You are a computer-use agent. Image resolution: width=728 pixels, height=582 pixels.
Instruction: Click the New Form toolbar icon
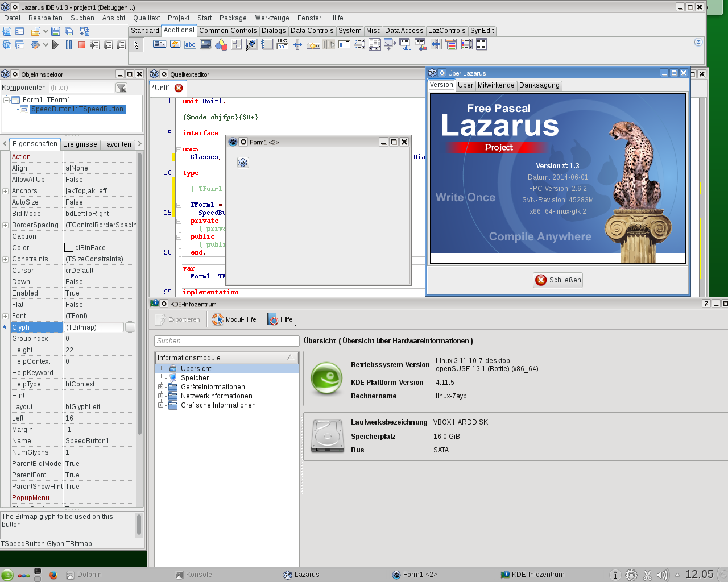pyautogui.click(x=20, y=31)
